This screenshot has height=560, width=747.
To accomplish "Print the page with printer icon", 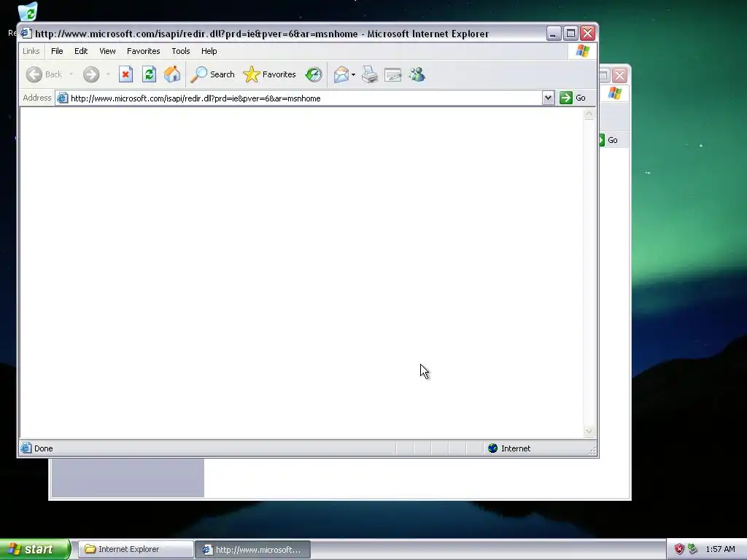I will (x=370, y=74).
